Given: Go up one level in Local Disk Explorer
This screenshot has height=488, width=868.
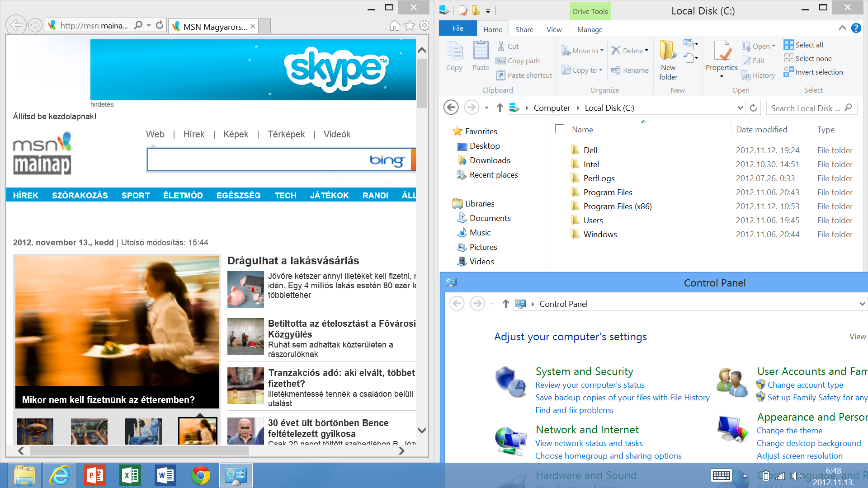Looking at the screenshot, I should [500, 108].
